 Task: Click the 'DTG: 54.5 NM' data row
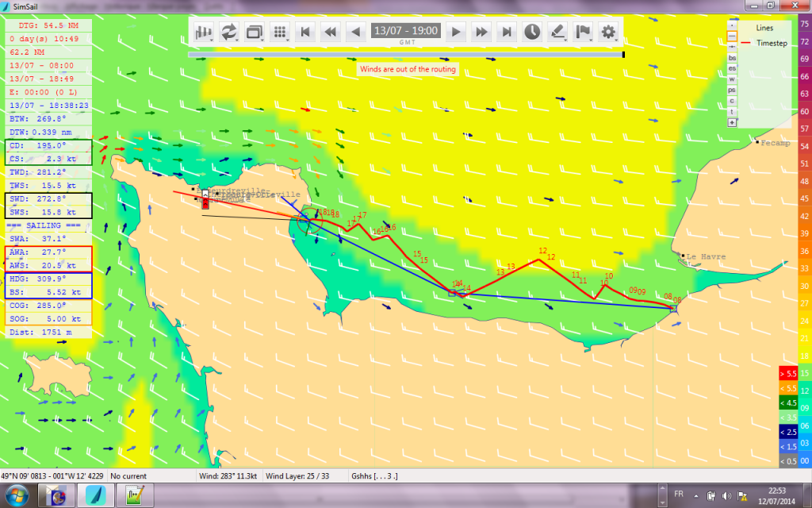pos(48,25)
